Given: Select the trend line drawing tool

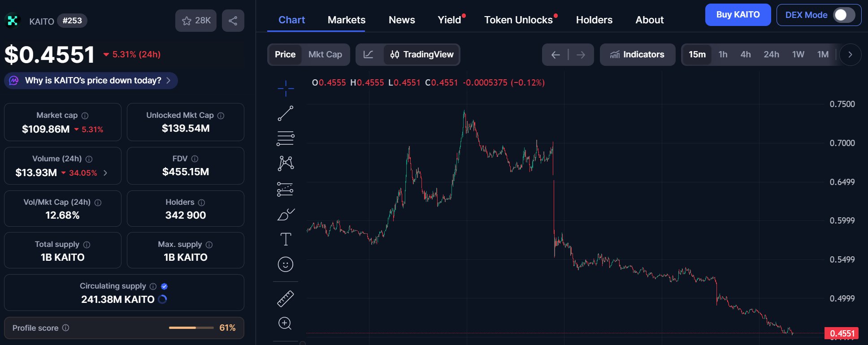Looking at the screenshot, I should [x=286, y=113].
